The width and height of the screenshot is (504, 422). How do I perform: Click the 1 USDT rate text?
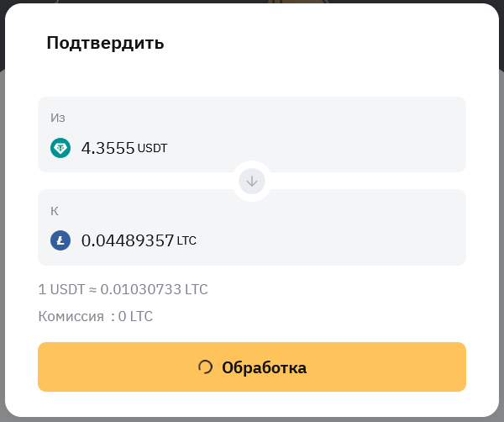(62, 289)
